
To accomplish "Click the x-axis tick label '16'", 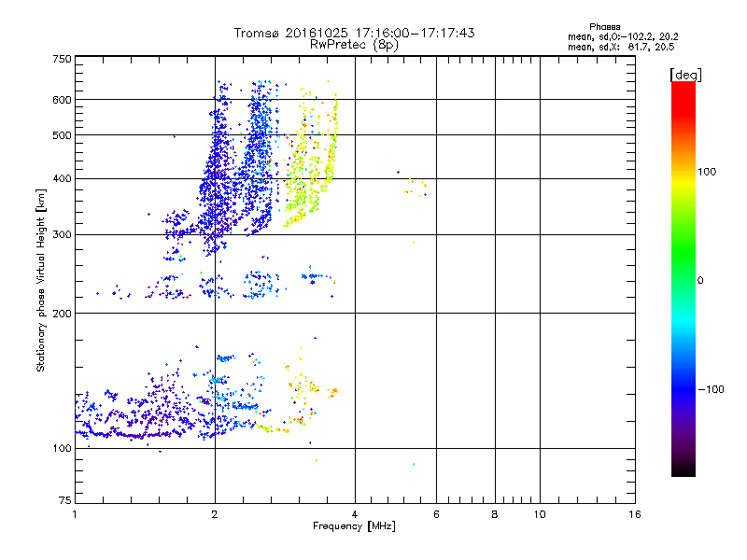I will coord(635,514).
